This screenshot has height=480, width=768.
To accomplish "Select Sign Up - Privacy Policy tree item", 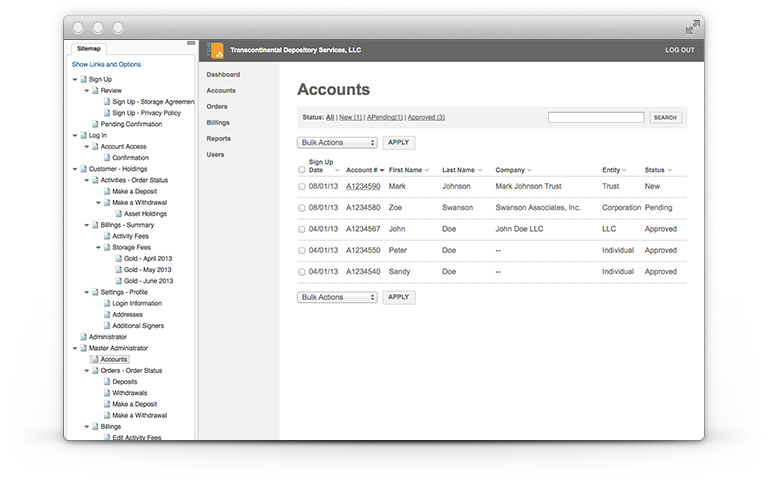I will tap(146, 113).
